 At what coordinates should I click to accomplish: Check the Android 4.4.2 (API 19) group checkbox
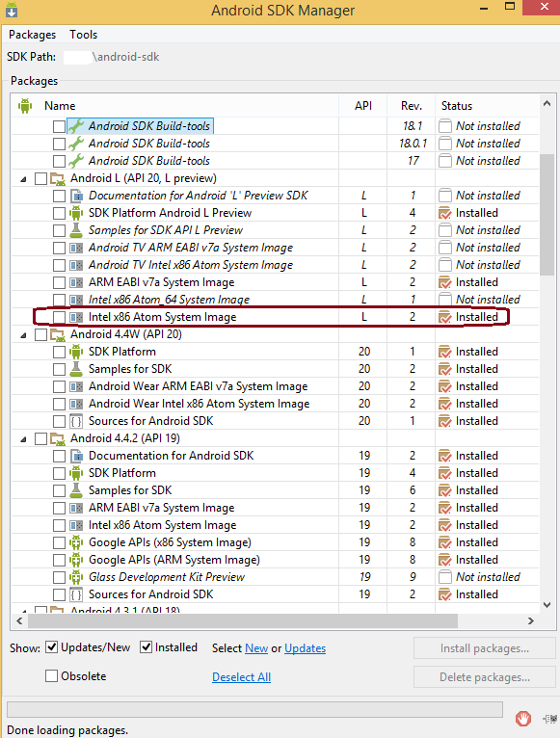tap(41, 438)
